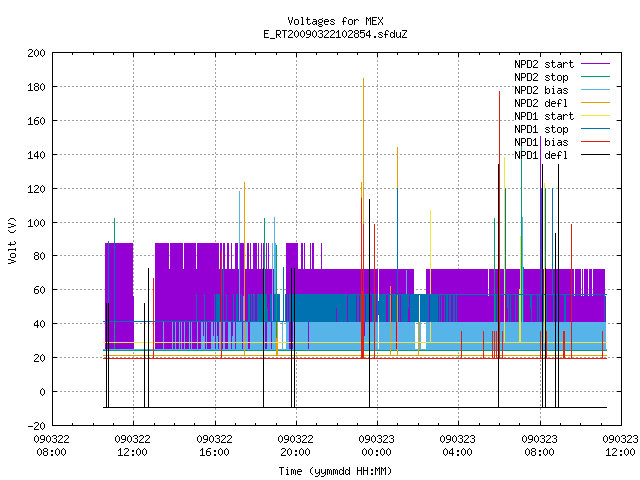
Task: Click the x-axis label '090323 08:00'
Action: pyautogui.click(x=540, y=446)
